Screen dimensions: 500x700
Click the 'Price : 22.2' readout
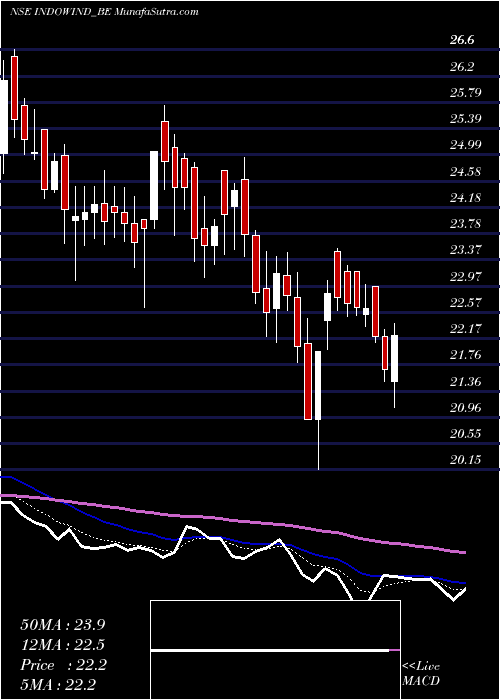pyautogui.click(x=63, y=665)
